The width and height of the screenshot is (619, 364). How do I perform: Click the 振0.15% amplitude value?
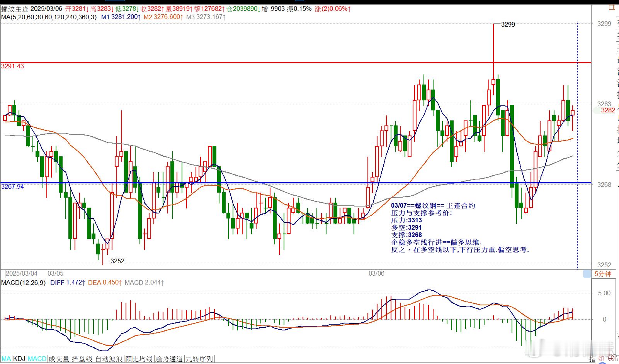299,8
